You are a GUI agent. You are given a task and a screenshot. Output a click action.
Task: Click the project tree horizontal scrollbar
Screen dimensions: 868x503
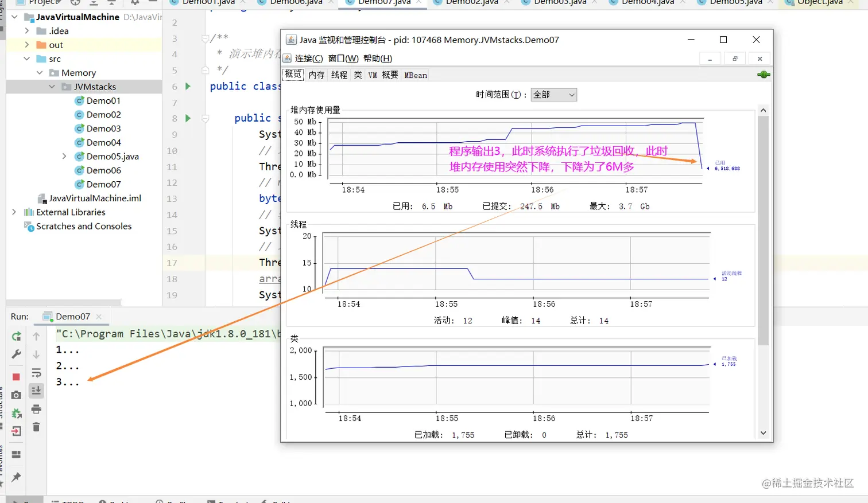click(x=64, y=302)
